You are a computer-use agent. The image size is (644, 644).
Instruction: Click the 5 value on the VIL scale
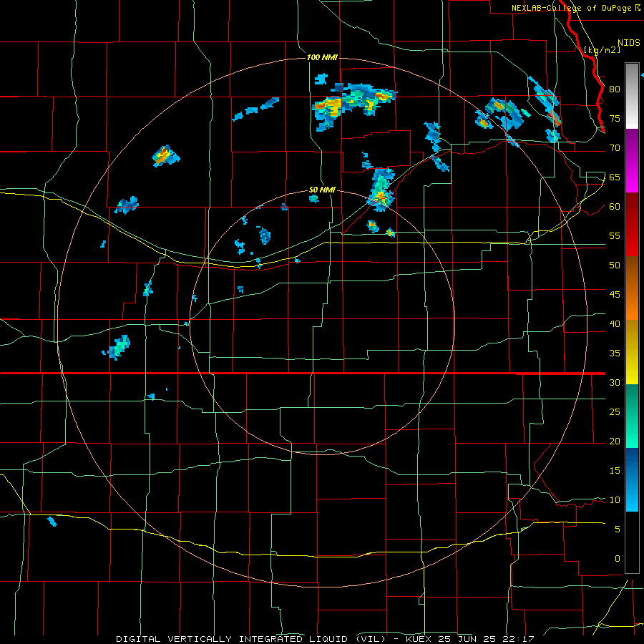pyautogui.click(x=618, y=529)
